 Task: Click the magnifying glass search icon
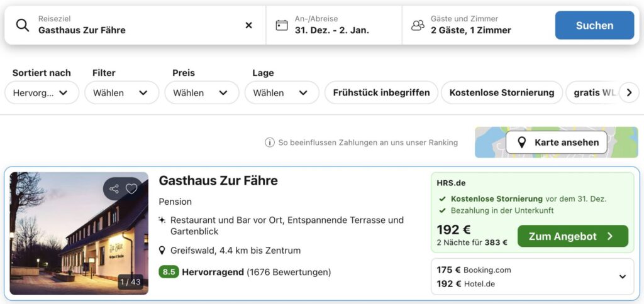23,25
